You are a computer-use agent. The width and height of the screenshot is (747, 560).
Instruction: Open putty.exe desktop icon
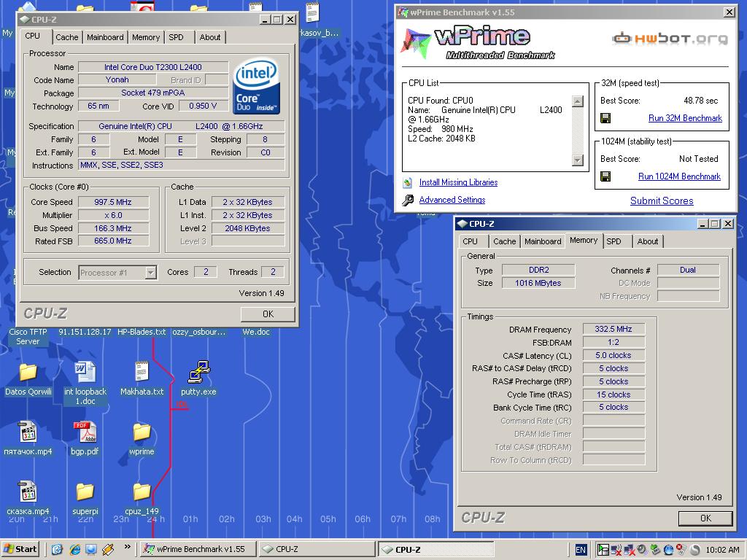pos(198,373)
